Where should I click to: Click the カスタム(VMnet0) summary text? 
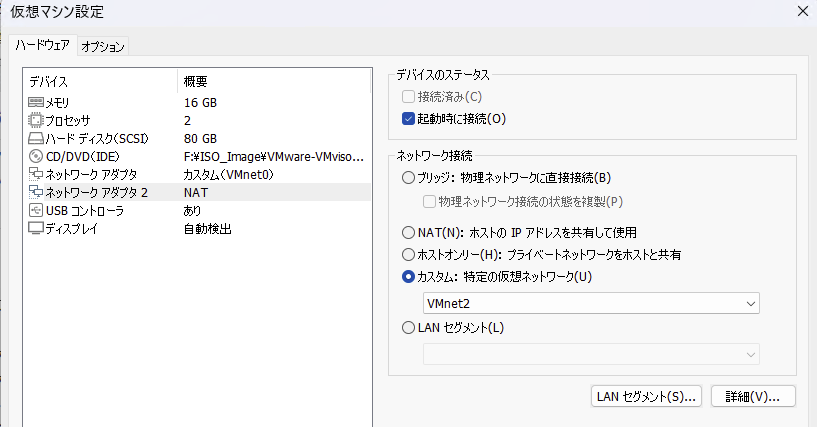click(x=228, y=174)
